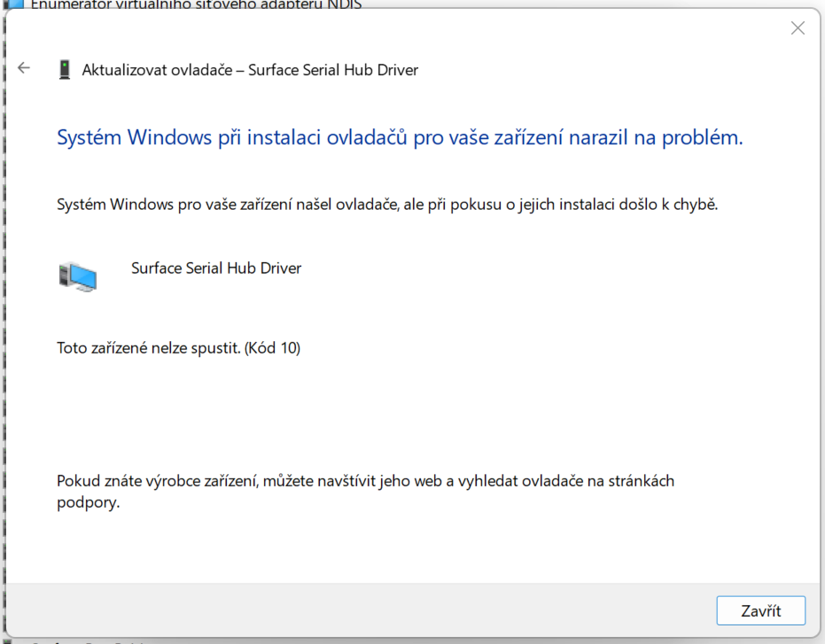The height and width of the screenshot is (644, 825).
Task: Select the NDIS virtual network adapter enumerator item
Action: coord(195,4)
